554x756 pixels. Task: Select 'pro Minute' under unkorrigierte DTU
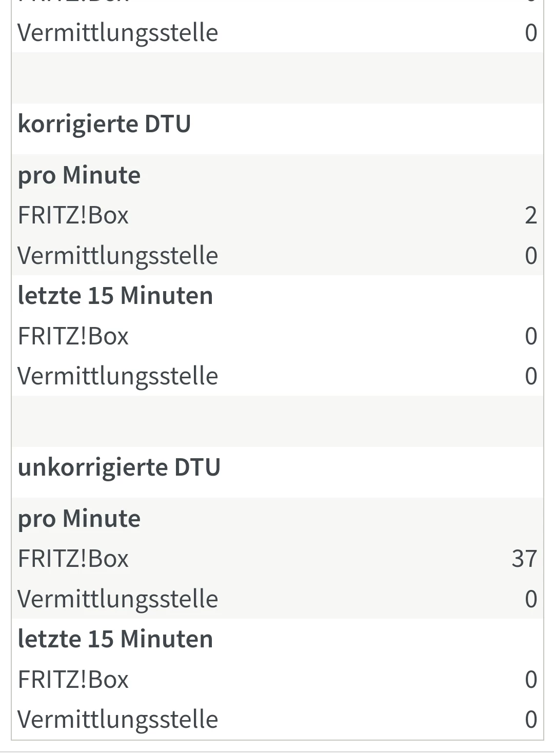79,519
